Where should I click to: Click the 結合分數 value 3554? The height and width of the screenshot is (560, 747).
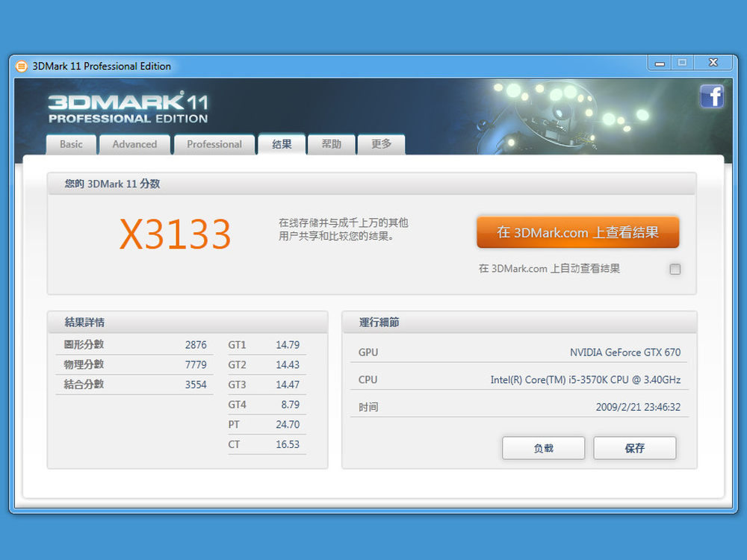click(196, 385)
